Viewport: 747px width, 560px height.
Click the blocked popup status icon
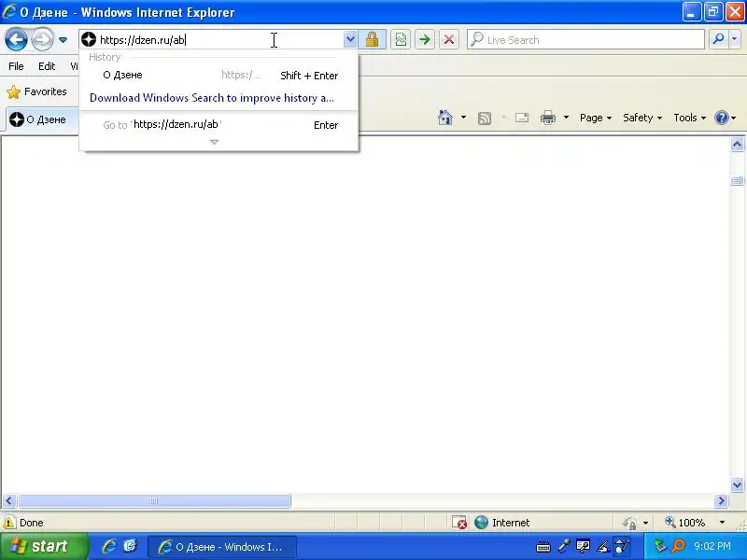pos(458,523)
